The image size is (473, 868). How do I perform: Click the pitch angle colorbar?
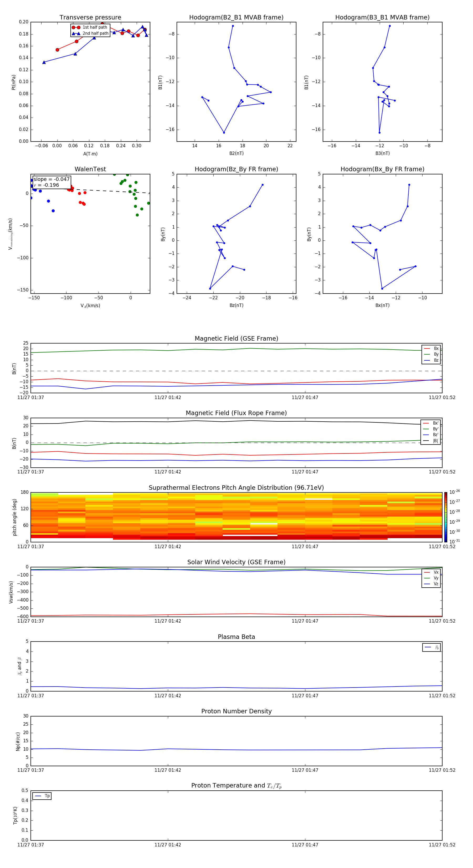(x=446, y=517)
